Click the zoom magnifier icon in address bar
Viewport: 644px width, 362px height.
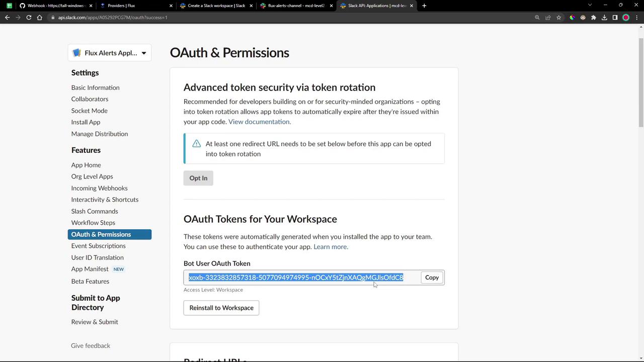pyautogui.click(x=537, y=18)
